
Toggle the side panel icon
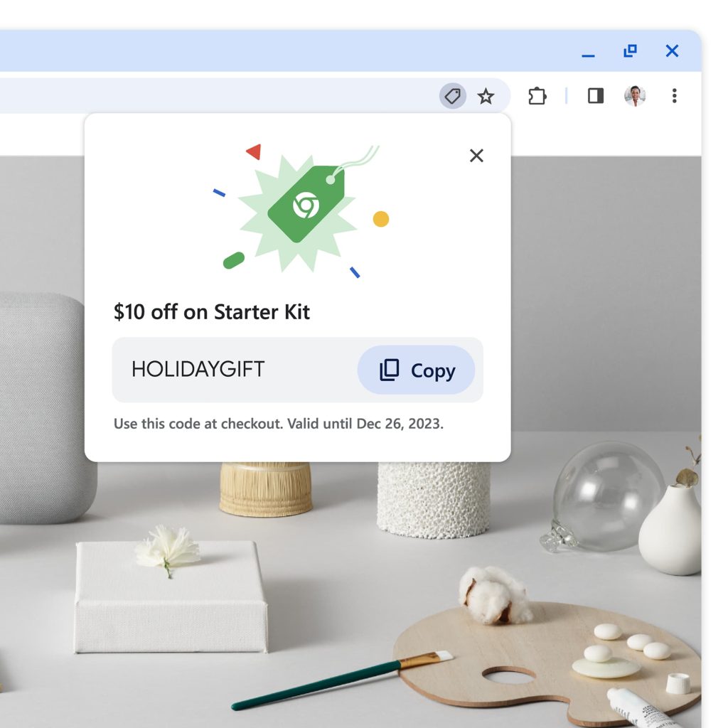[x=596, y=96]
